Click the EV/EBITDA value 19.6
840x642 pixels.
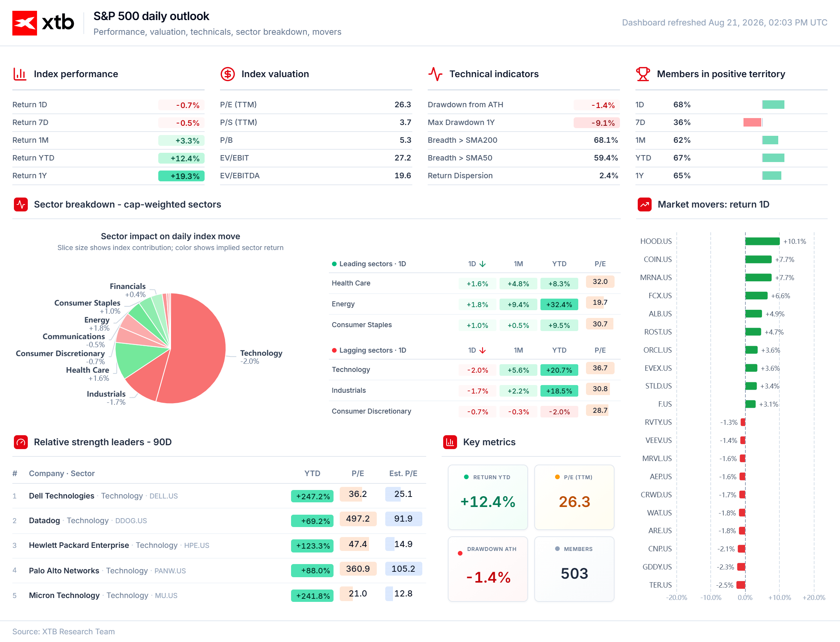(x=403, y=176)
